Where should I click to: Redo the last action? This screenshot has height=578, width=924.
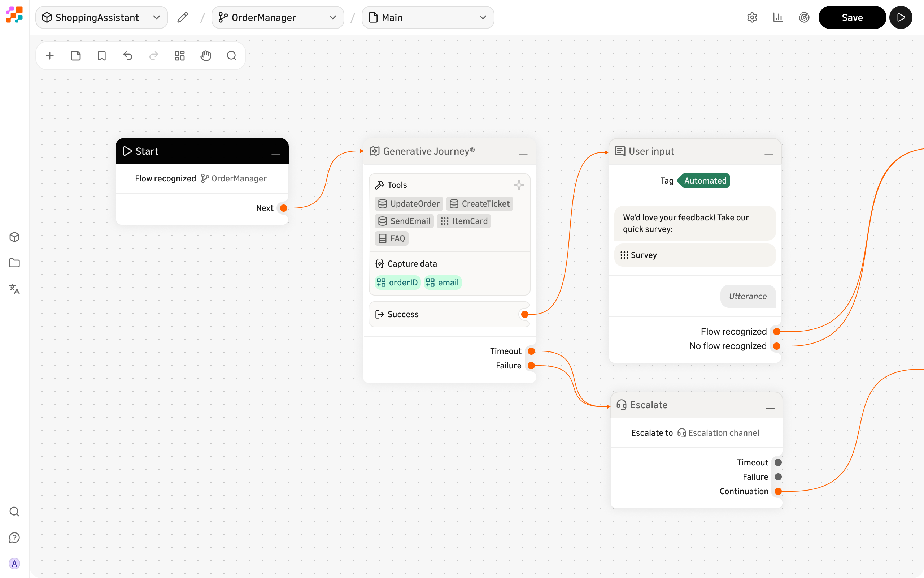tap(153, 56)
